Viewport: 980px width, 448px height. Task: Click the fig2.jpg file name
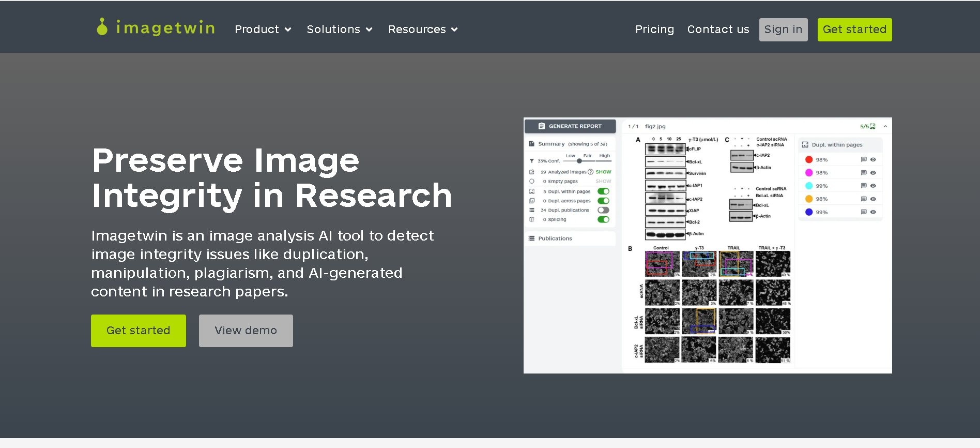[x=655, y=127]
